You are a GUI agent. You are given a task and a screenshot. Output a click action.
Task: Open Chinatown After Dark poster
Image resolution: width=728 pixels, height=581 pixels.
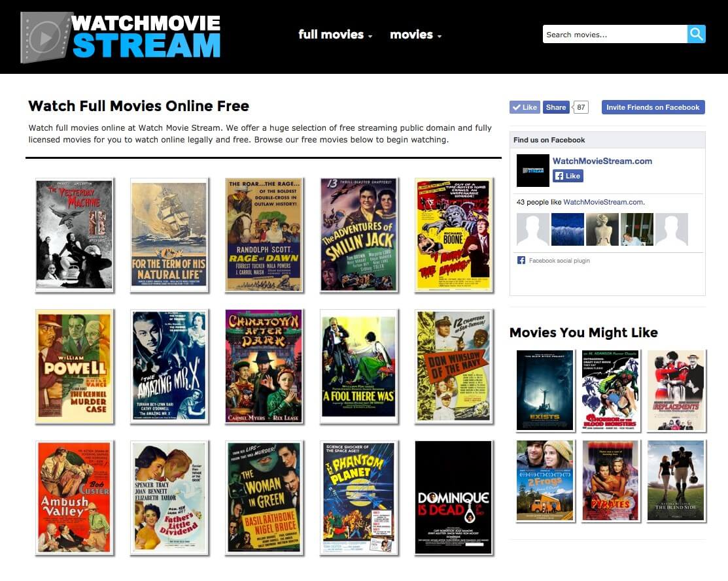264,367
